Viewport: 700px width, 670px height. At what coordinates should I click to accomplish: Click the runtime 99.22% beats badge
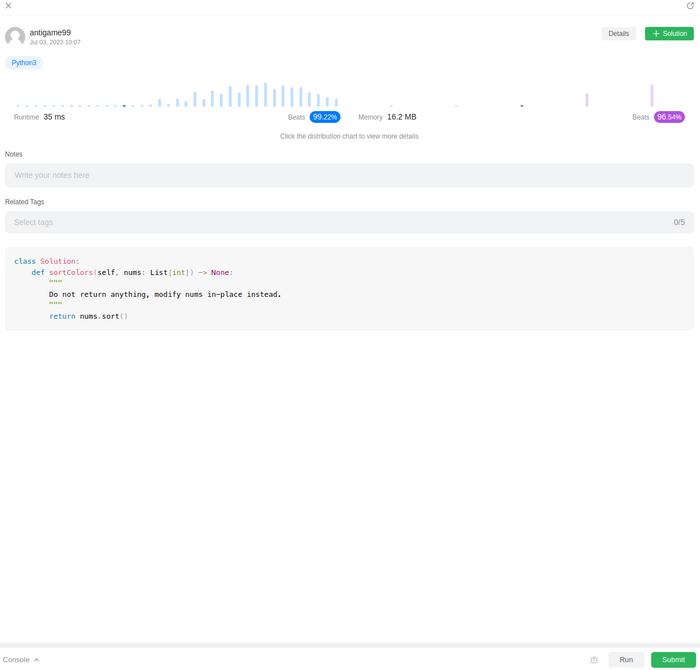325,117
